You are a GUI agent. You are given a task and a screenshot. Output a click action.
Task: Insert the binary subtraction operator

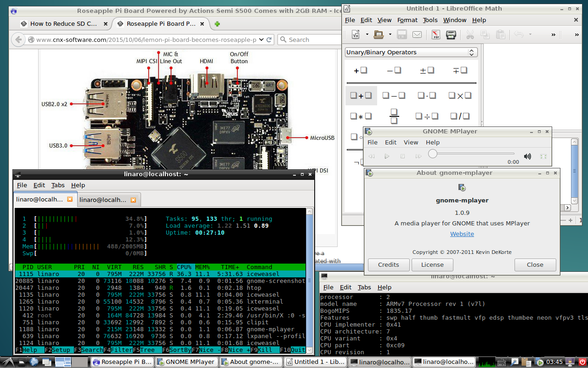click(x=394, y=96)
